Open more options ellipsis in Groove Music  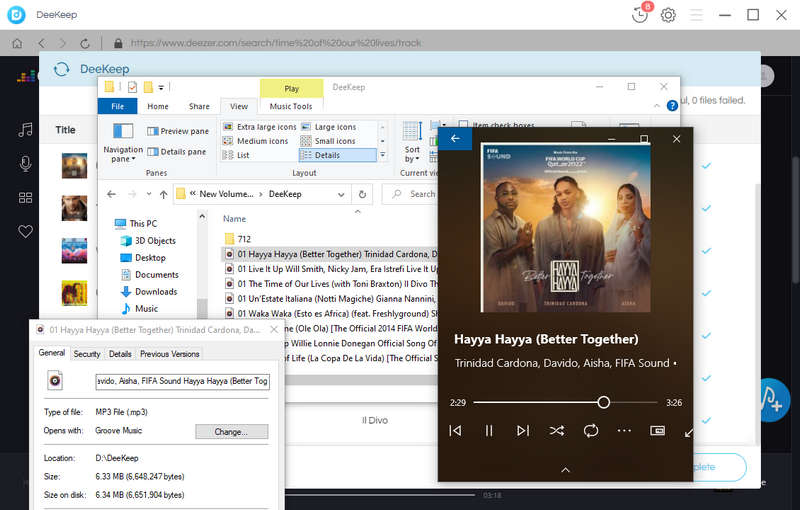click(624, 431)
